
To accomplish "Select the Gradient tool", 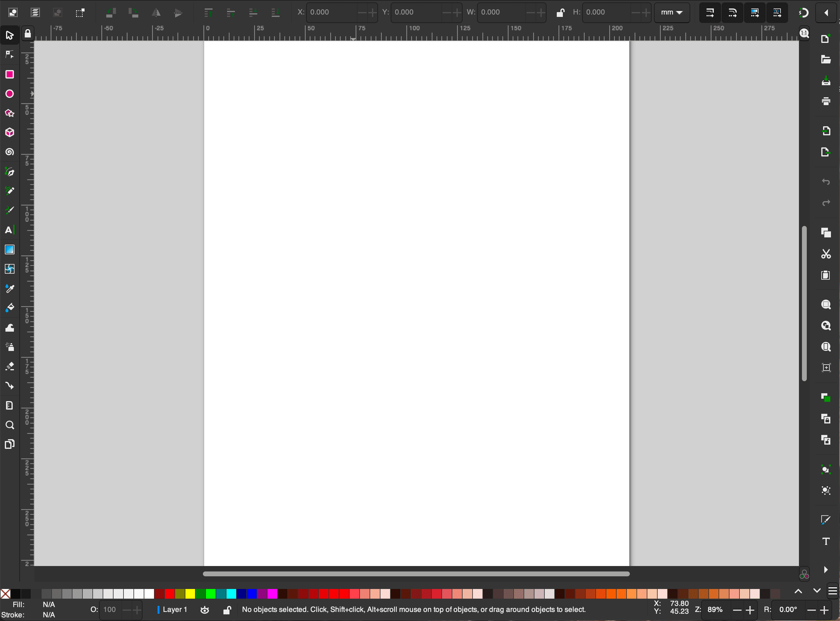I will (x=10, y=249).
